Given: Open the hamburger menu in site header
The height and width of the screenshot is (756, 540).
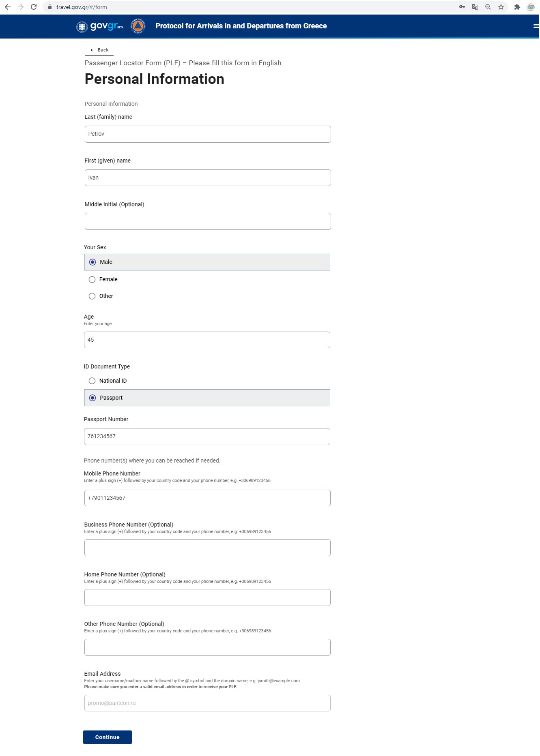Looking at the screenshot, I should coord(536,26).
